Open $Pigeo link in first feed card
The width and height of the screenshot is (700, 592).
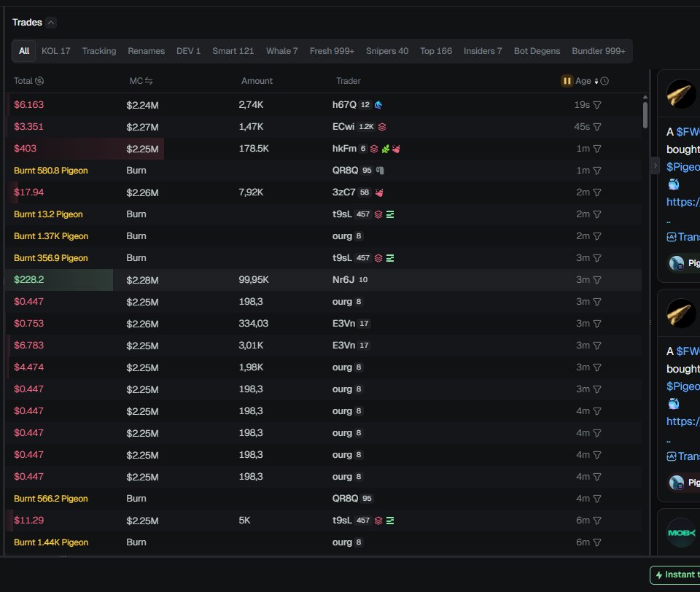(x=683, y=167)
